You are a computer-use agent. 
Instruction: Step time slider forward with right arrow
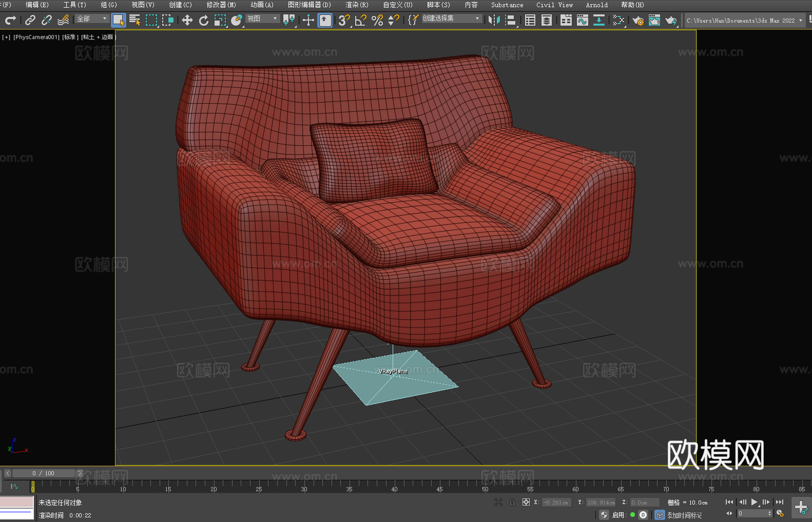[x=80, y=473]
